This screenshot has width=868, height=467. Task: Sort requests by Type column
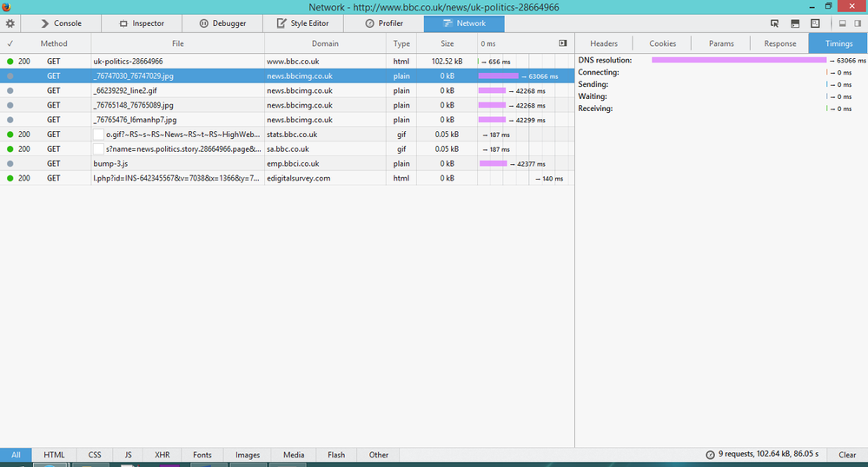[x=401, y=43]
